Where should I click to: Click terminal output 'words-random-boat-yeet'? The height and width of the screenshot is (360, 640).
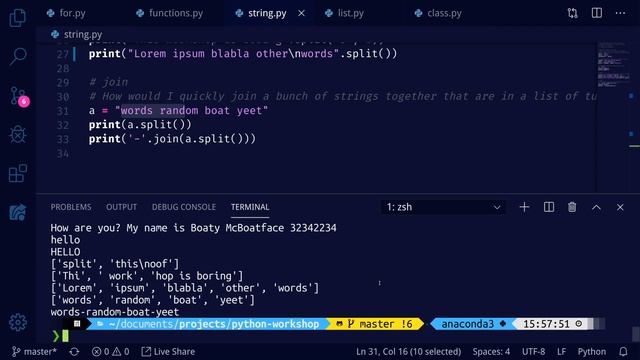click(x=115, y=312)
